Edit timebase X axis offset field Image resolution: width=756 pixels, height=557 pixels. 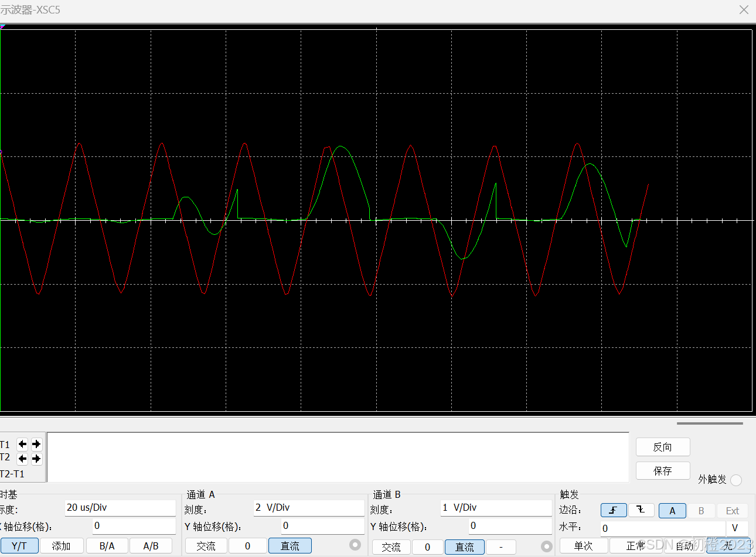click(x=134, y=526)
